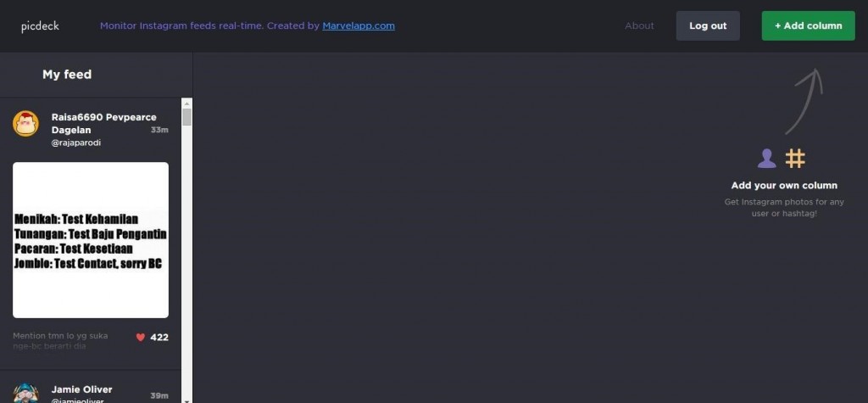This screenshot has height=403, width=868.
Task: Open the Marvelapp.com link
Action: (359, 25)
